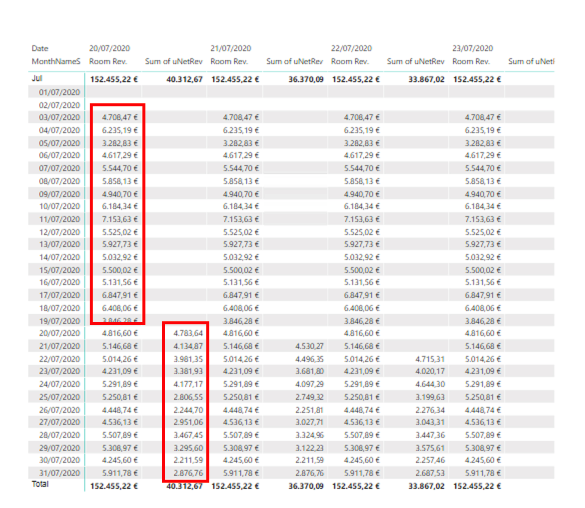
Task: Click the 2.276,34 uNetRev value
Action: pyautogui.click(x=430, y=410)
